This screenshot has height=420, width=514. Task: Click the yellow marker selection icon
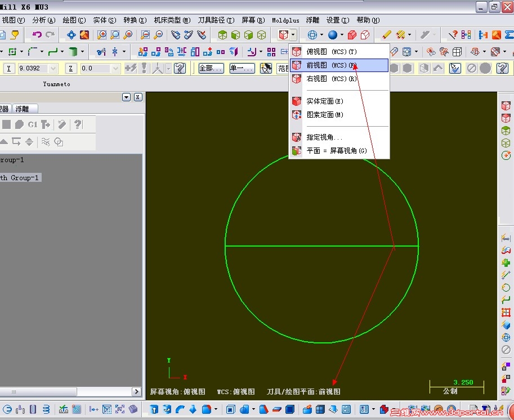(x=15, y=34)
